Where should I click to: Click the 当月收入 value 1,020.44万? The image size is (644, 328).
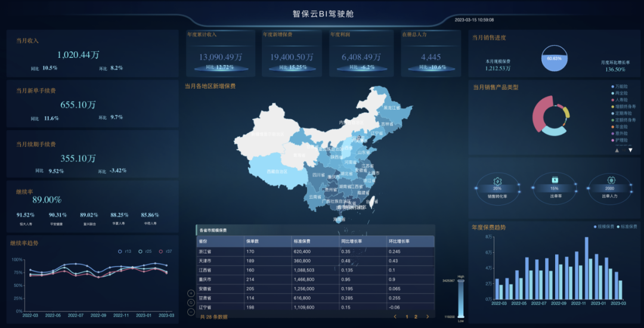tap(79, 55)
